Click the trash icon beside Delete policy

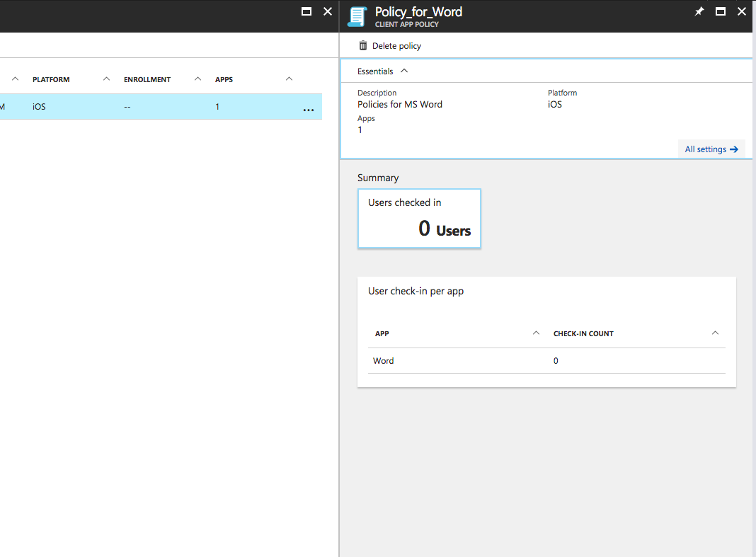point(363,46)
